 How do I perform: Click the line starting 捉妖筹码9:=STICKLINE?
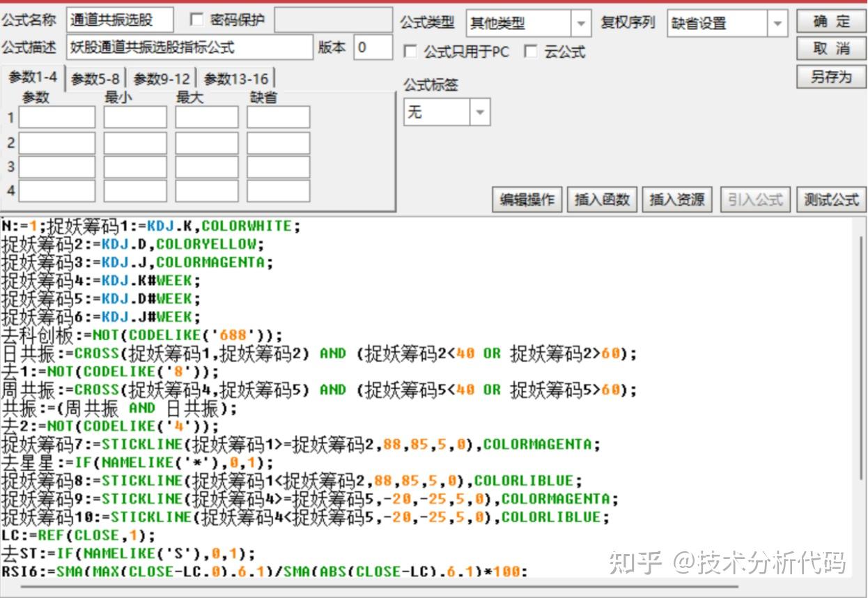(x=310, y=498)
